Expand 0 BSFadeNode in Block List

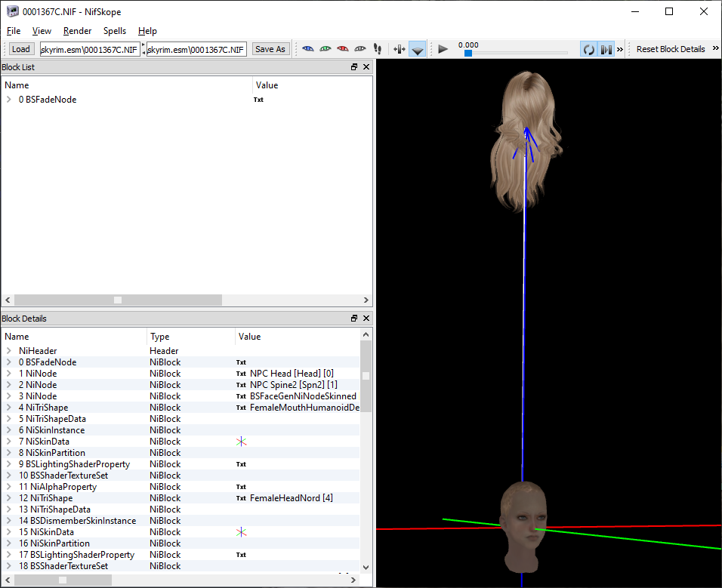coord(9,99)
